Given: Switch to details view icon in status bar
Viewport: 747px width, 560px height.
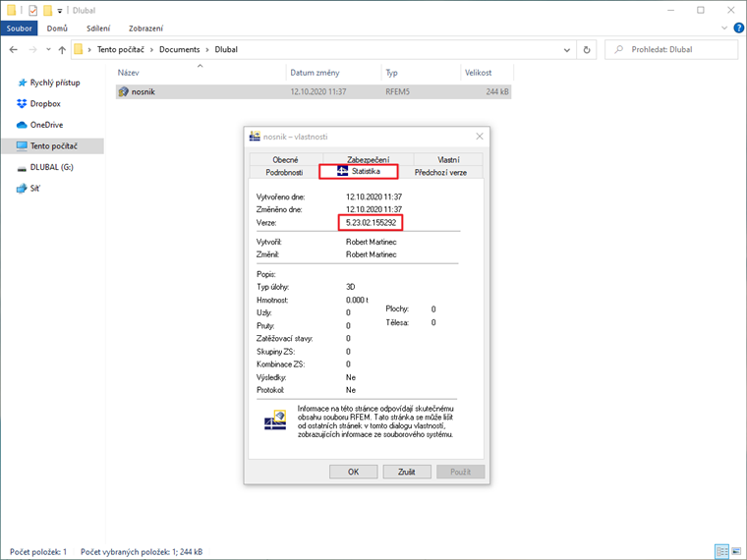Looking at the screenshot, I should (721, 551).
